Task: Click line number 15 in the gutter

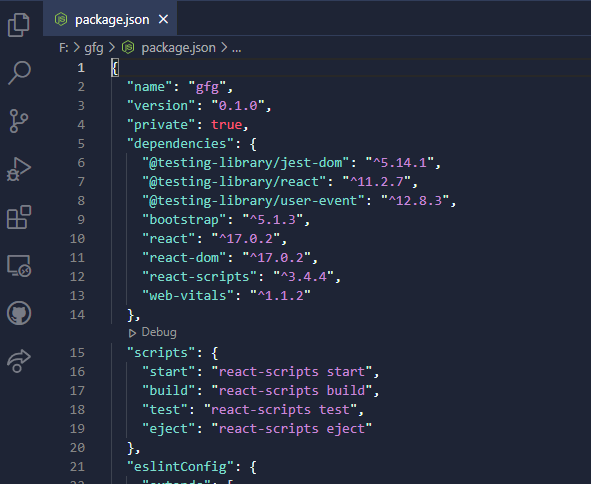Action: (x=77, y=352)
